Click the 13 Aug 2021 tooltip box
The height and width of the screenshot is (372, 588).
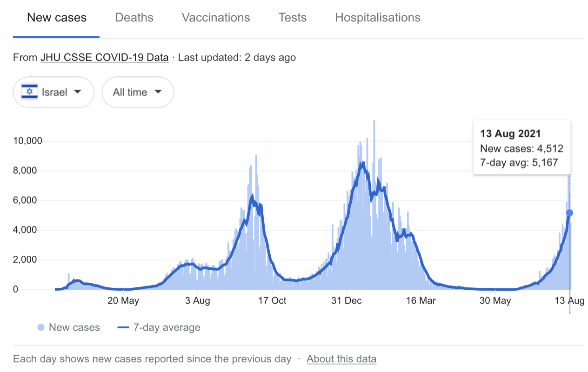pyautogui.click(x=521, y=148)
